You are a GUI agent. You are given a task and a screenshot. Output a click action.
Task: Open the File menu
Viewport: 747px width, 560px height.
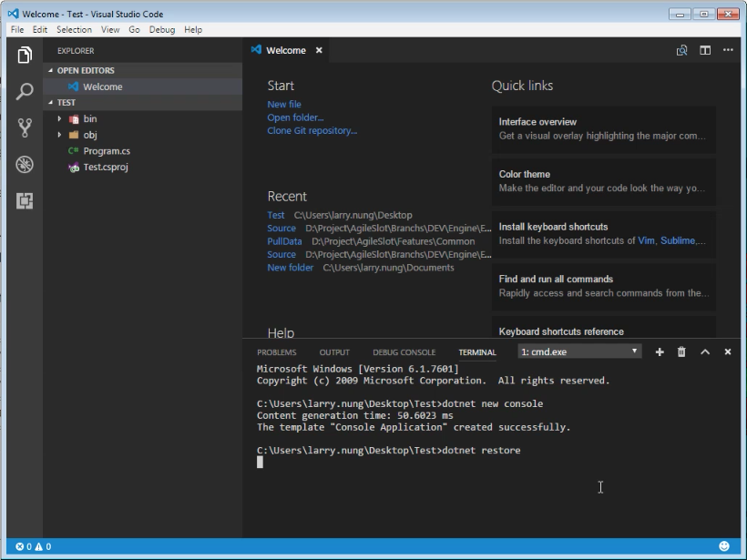coord(17,29)
